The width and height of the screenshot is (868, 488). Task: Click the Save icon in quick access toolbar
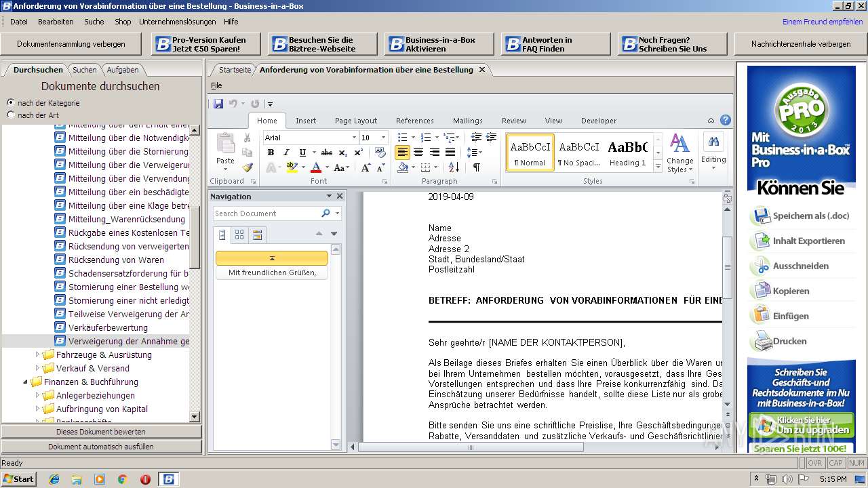218,104
